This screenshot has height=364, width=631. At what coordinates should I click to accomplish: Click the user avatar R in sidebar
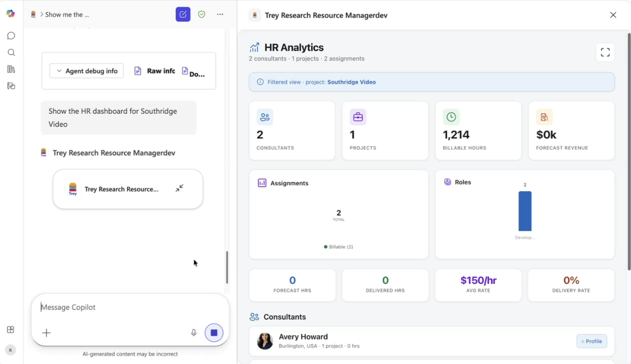click(x=10, y=350)
